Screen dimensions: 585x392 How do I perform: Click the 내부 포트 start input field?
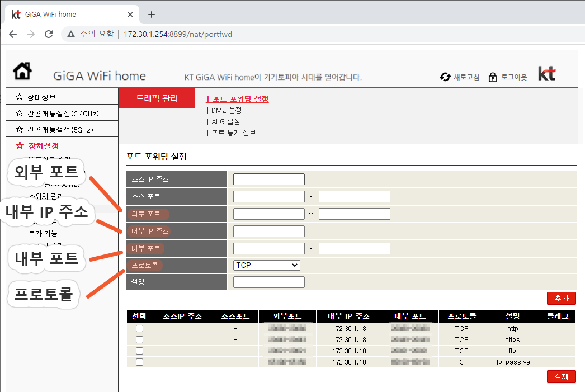269,248
